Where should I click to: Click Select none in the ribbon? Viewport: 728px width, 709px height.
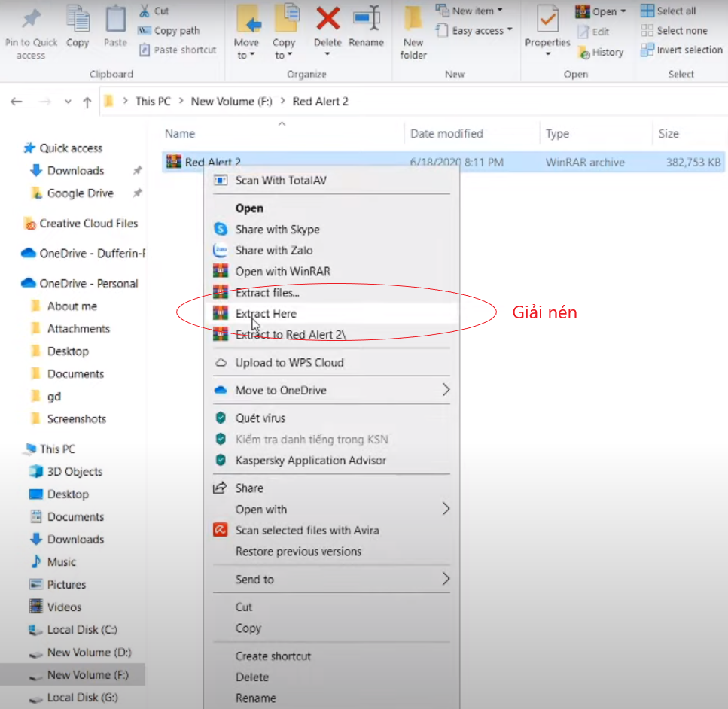(674, 31)
